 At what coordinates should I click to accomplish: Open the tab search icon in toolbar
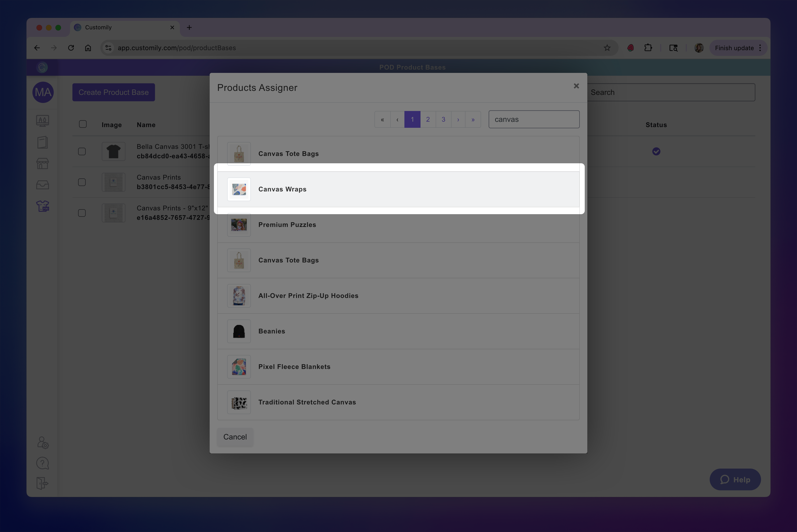click(673, 48)
